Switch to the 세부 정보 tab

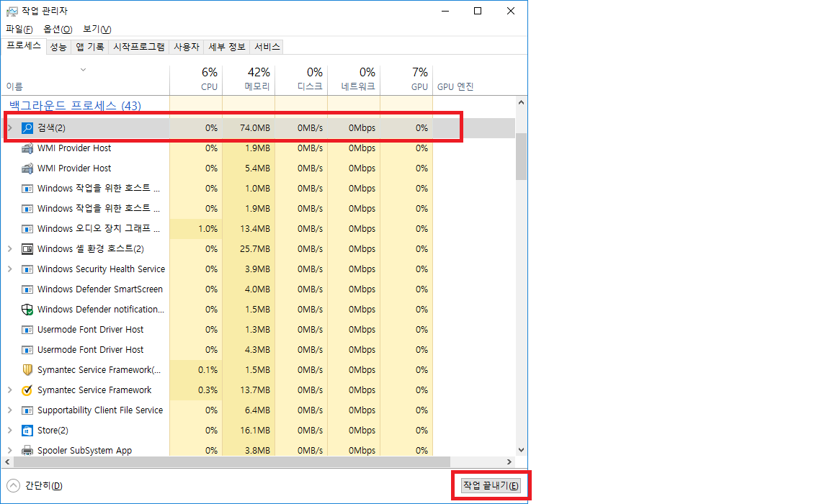[226, 47]
